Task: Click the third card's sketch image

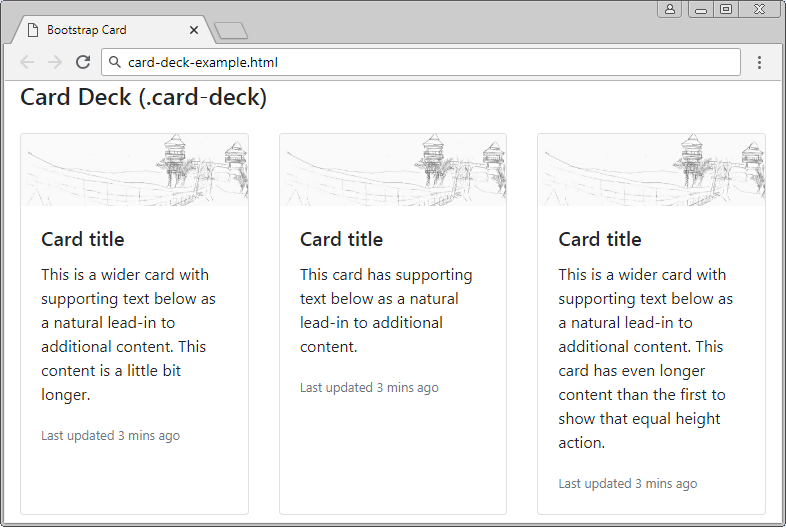Action: 651,170
